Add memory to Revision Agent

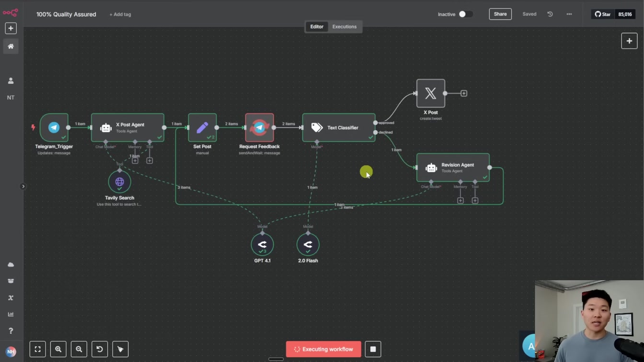point(460,201)
